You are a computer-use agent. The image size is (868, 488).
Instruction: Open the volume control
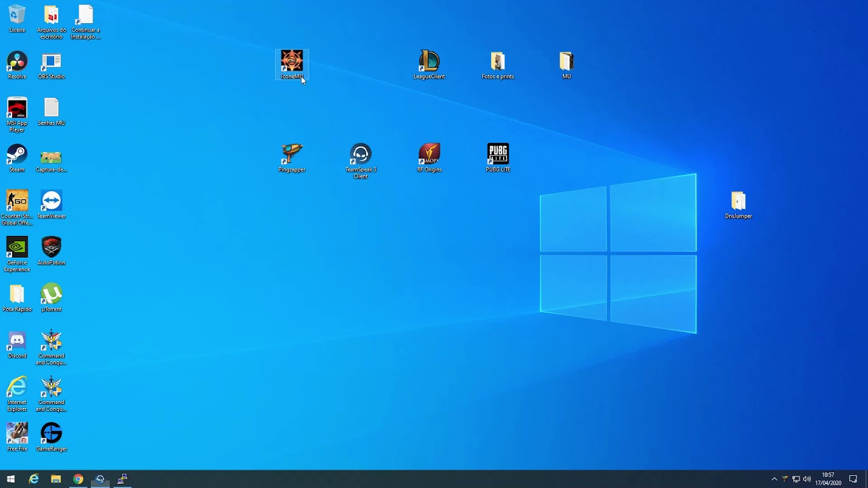tap(807, 479)
